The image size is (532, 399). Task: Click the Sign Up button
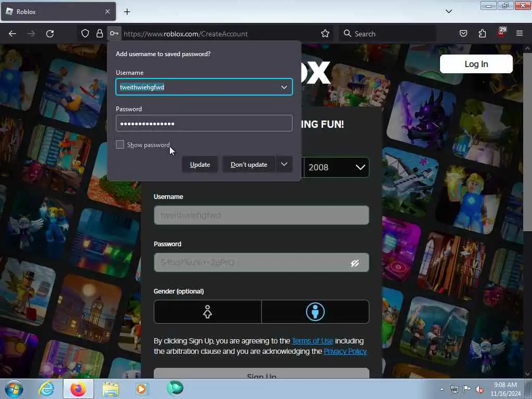(x=261, y=373)
